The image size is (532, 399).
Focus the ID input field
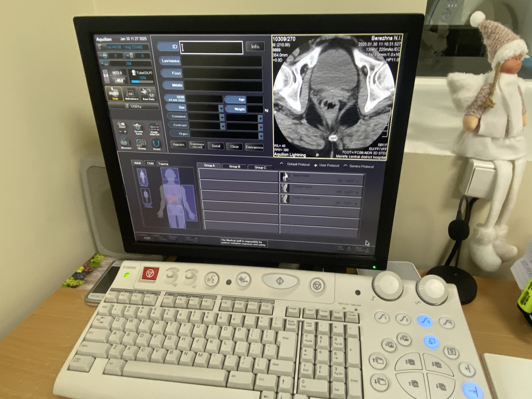click(211, 47)
